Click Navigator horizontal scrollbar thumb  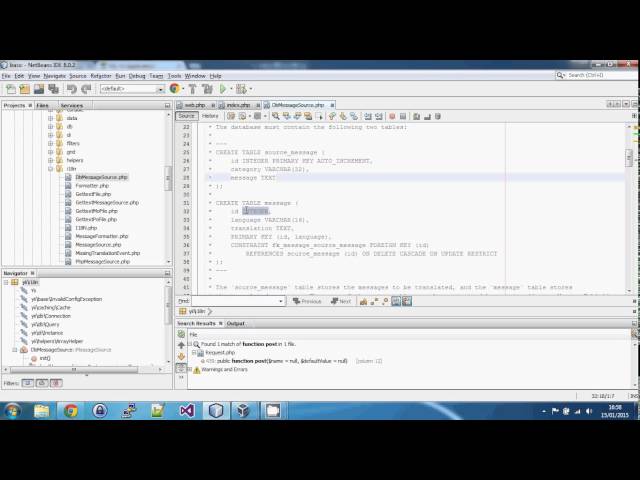tap(74, 369)
